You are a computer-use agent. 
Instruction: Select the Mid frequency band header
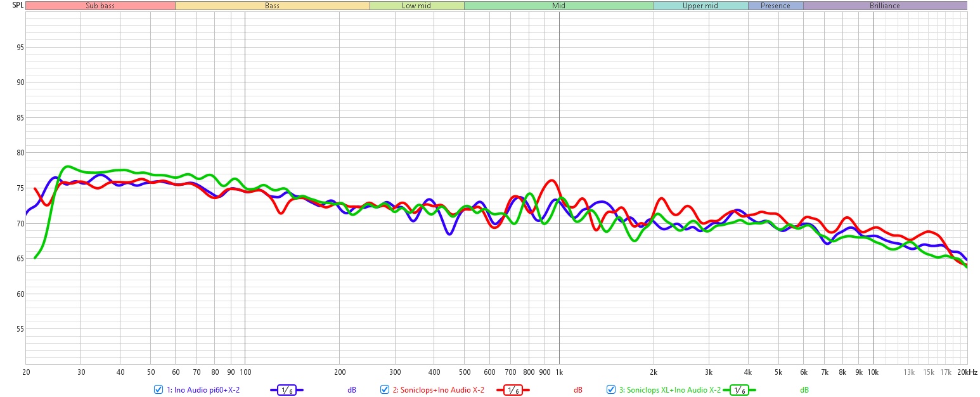(558, 6)
